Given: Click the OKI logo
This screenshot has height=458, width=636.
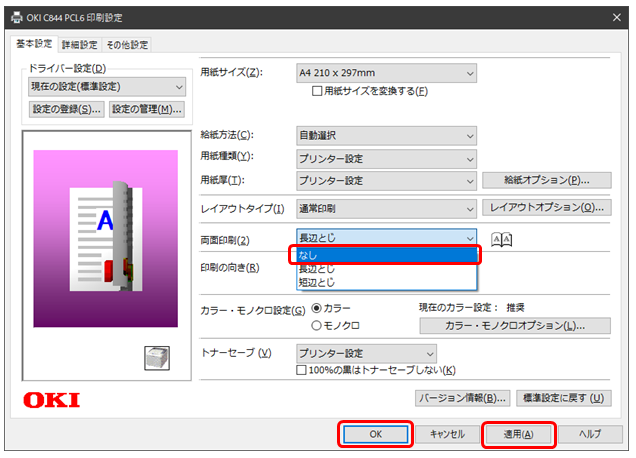Looking at the screenshot, I should (52, 400).
